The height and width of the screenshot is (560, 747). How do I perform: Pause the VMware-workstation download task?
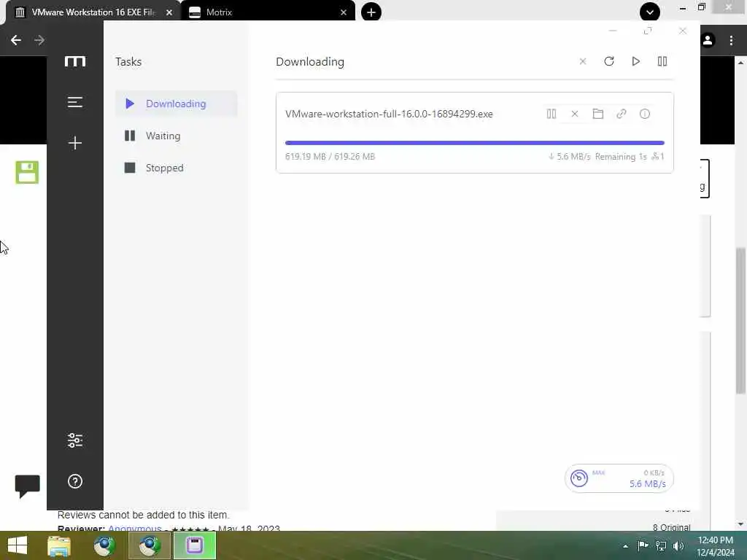pyautogui.click(x=551, y=114)
